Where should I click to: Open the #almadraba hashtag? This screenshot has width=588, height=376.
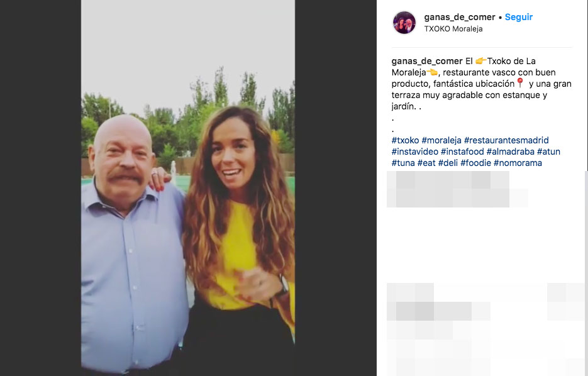click(x=511, y=152)
